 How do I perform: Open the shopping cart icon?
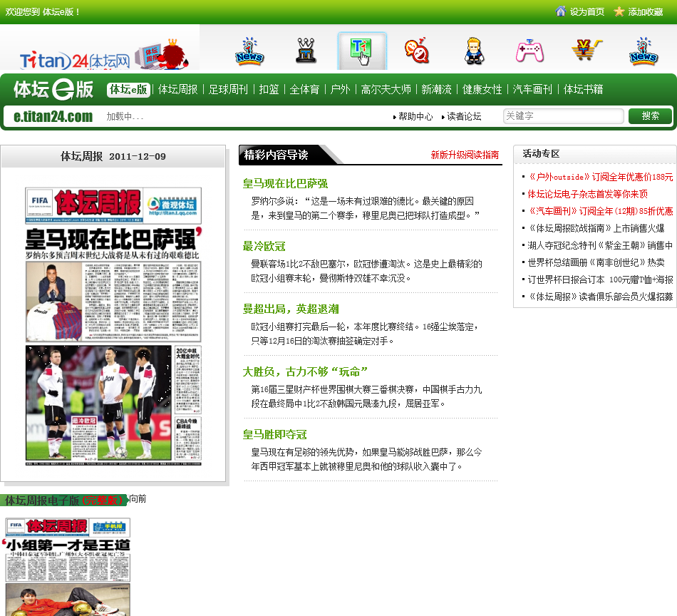pyautogui.click(x=586, y=50)
